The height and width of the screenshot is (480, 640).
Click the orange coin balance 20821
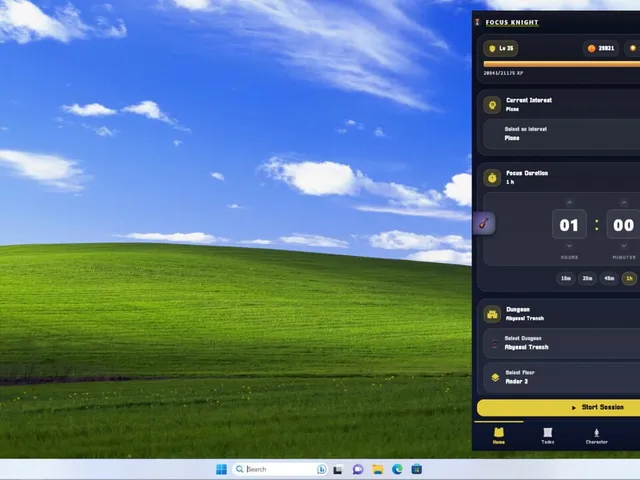[x=601, y=48]
